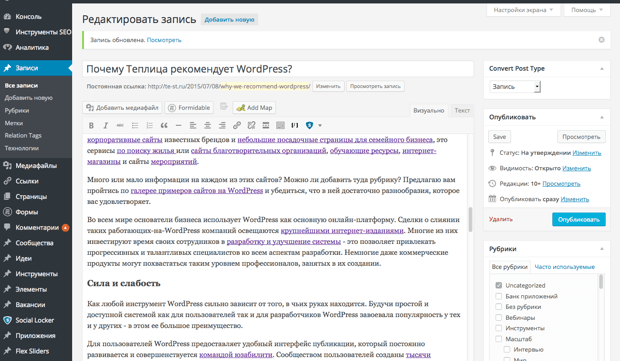Switch to the Визуально editor tab

429,110
